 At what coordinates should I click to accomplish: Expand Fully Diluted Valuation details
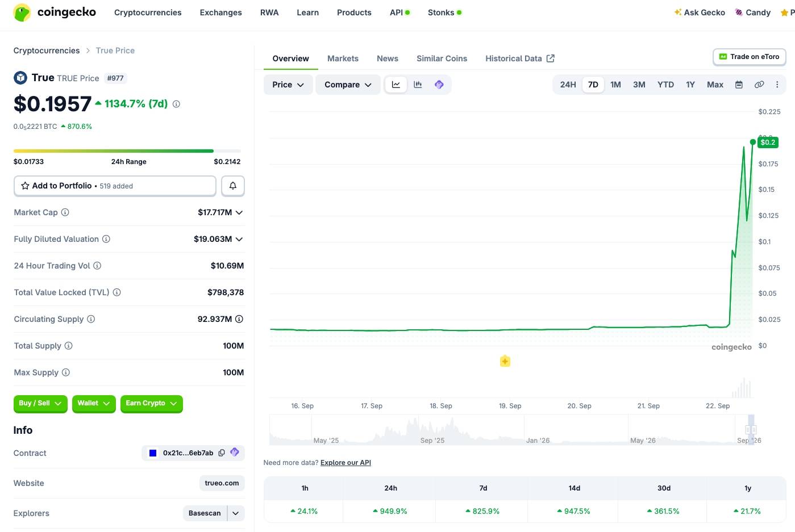pyautogui.click(x=239, y=239)
